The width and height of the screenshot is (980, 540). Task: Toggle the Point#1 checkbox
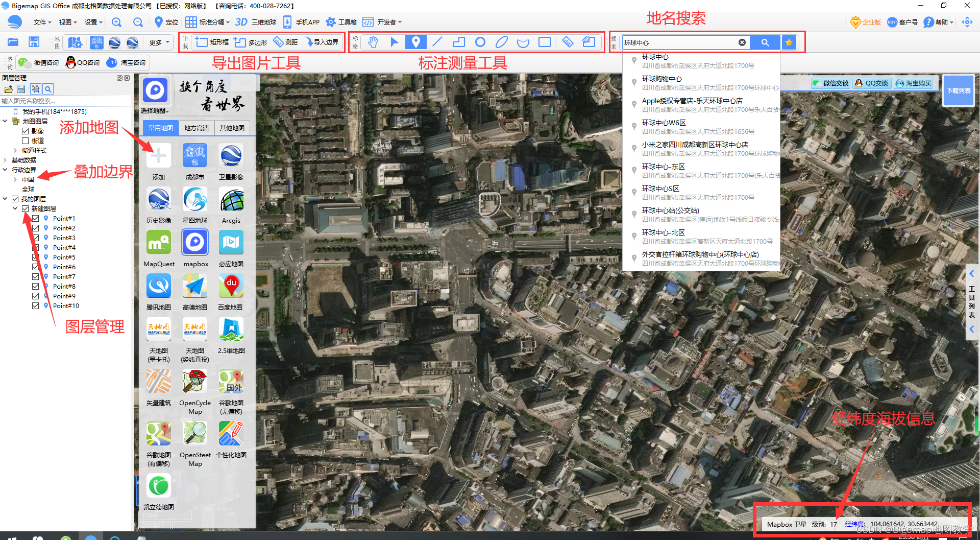[x=35, y=218]
